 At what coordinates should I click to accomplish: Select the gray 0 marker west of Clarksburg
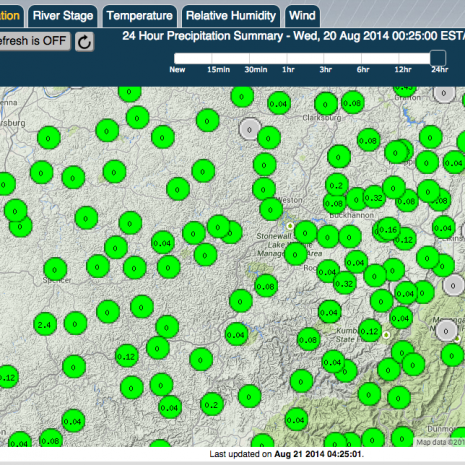coord(250,129)
